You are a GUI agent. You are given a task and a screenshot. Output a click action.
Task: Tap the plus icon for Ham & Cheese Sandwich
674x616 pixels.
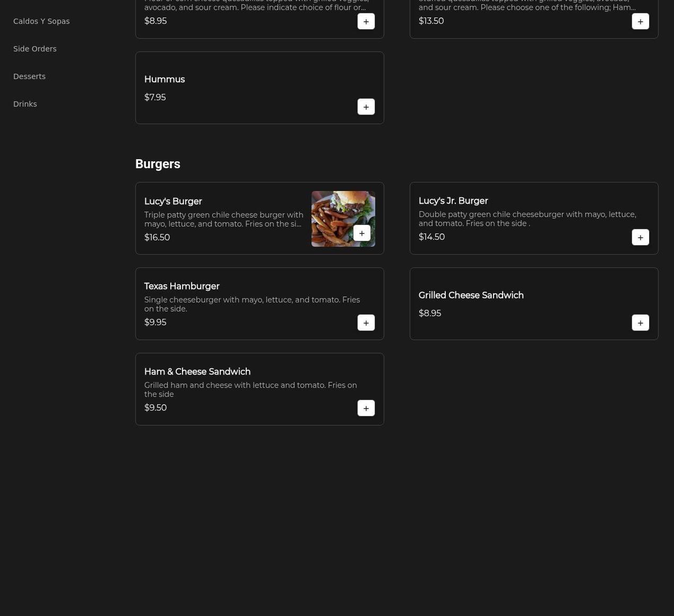(x=366, y=408)
